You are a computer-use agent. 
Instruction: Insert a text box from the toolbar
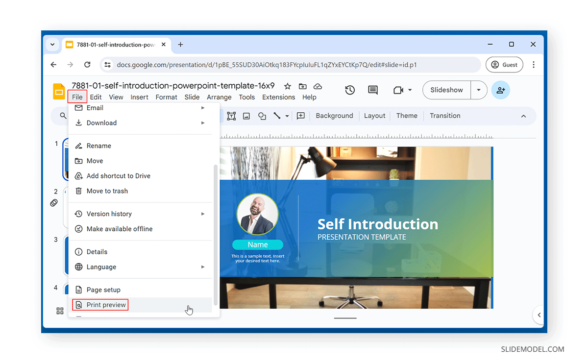coord(231,116)
